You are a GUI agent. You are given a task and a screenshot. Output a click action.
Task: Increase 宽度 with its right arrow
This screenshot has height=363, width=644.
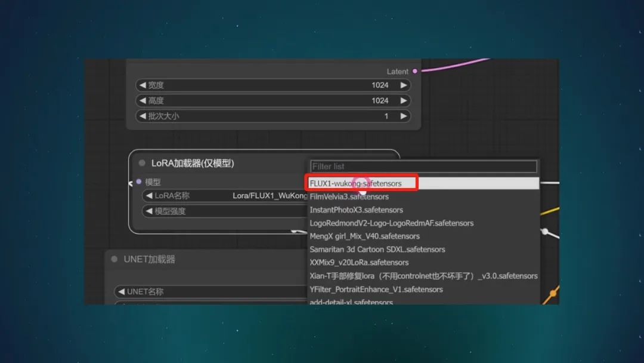coord(404,85)
